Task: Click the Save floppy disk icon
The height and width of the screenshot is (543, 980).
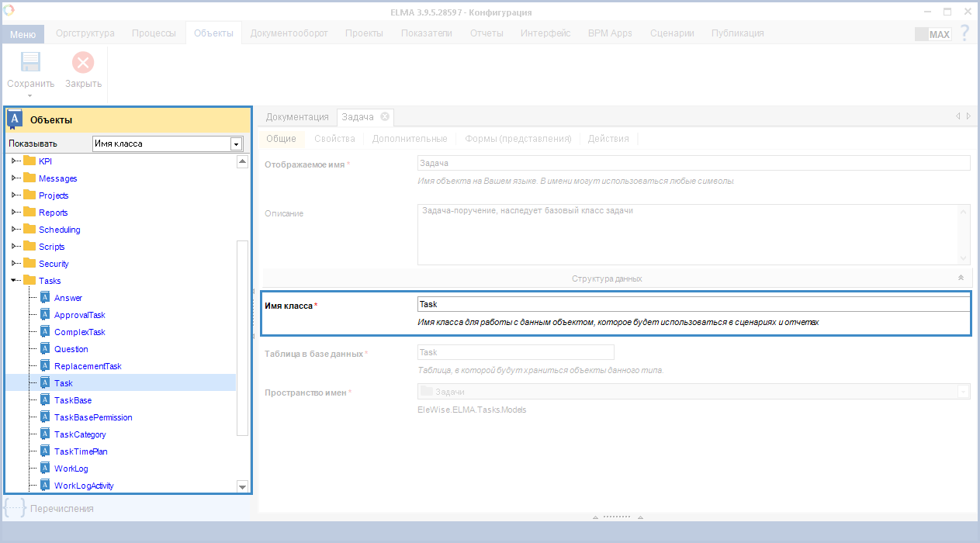Action: 30,62
